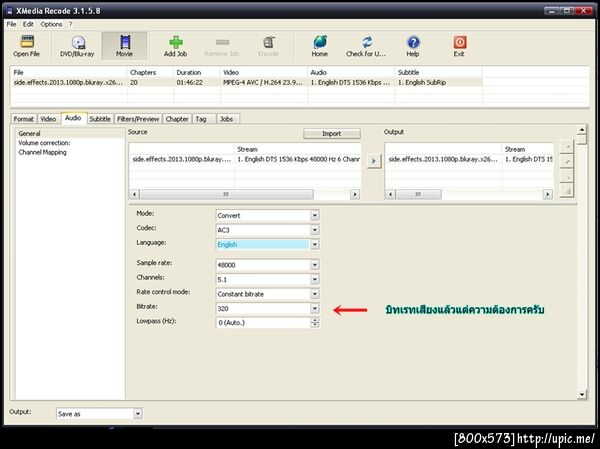The image size is (600, 449).
Task: Expand the Output Save as dropdown
Action: pyautogui.click(x=138, y=414)
